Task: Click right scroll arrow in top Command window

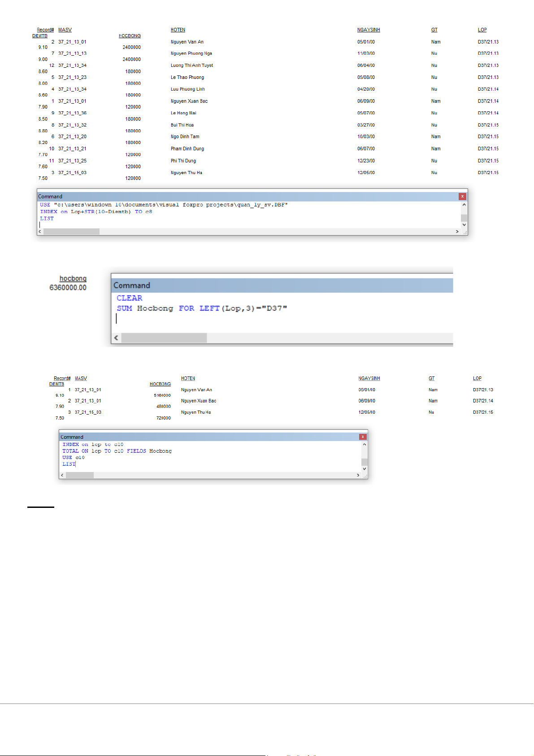Action: [x=457, y=232]
